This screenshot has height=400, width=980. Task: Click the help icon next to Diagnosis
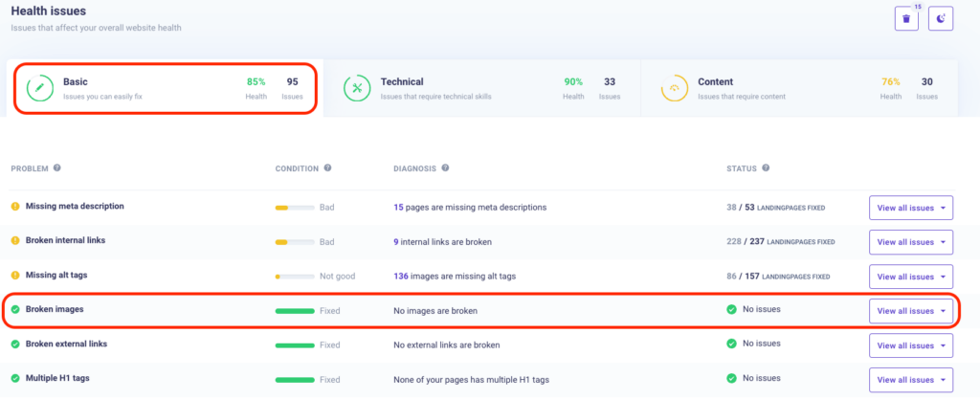(445, 168)
